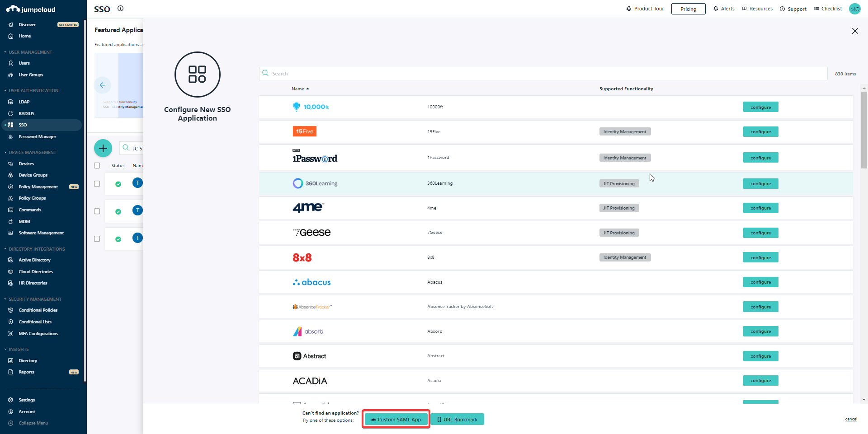The image size is (868, 434).
Task: Check the second device row checkbox
Action: (97, 211)
